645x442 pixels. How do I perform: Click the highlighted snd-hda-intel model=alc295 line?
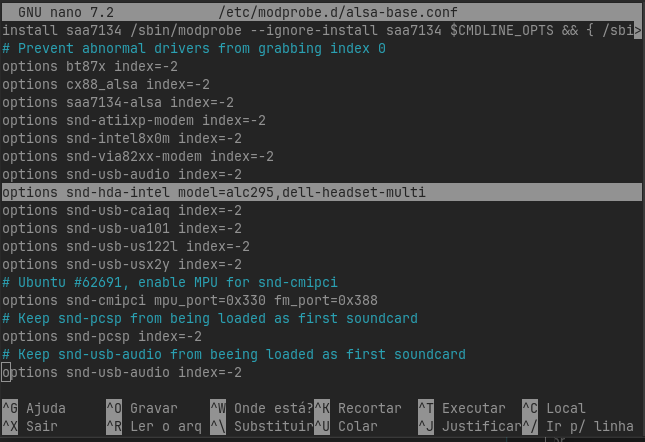[214, 192]
